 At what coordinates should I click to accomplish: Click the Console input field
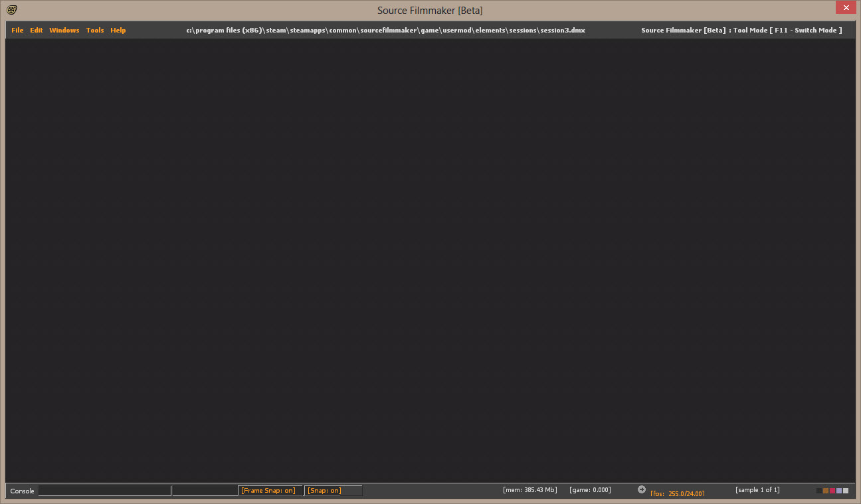click(x=104, y=491)
